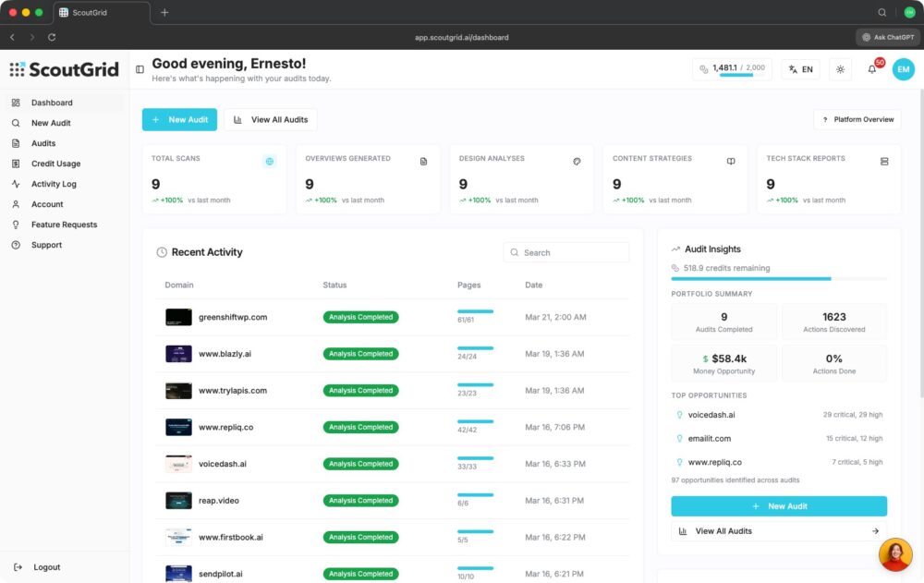Go to Activity Log in sidebar
Screen dimensions: 924x583
click(54, 184)
